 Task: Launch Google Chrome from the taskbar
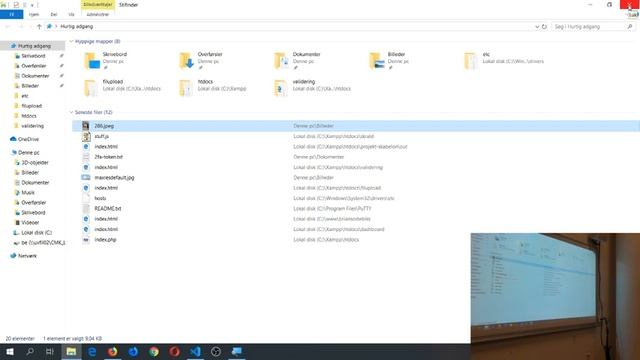pyautogui.click(x=154, y=351)
